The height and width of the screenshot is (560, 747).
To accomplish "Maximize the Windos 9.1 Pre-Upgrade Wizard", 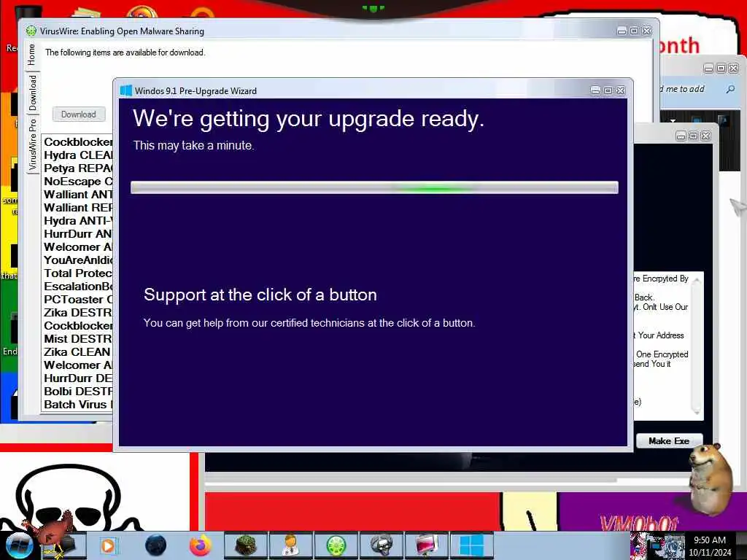I will click(x=608, y=90).
